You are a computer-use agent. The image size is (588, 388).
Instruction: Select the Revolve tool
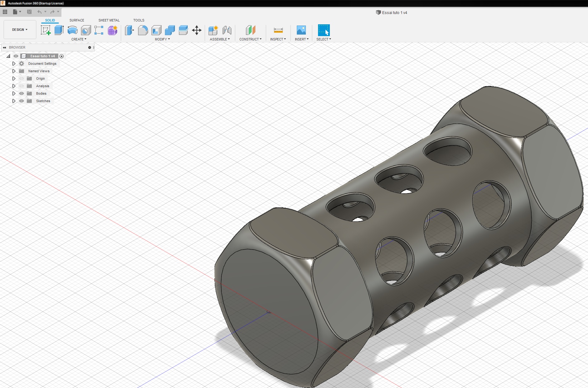(x=72, y=30)
